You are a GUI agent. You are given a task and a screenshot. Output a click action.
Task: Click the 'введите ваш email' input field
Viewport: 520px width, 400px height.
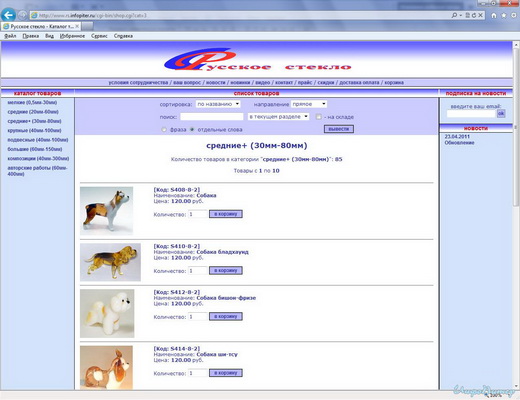pyautogui.click(x=471, y=114)
